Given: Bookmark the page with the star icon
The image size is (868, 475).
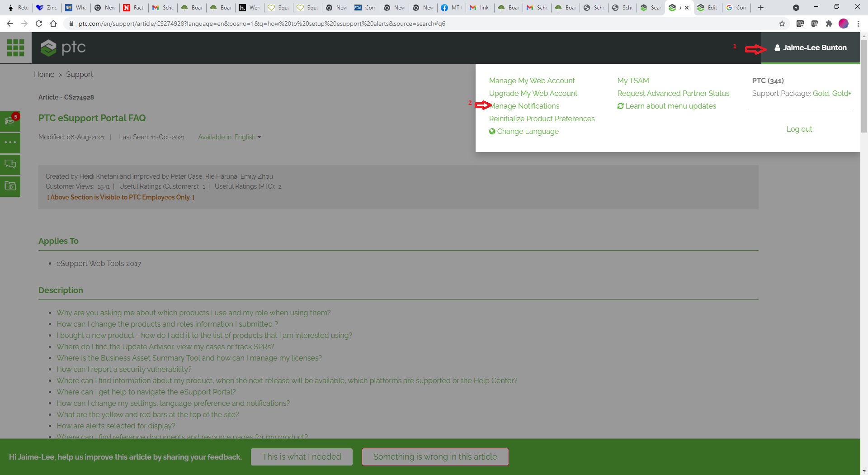Looking at the screenshot, I should click(782, 24).
